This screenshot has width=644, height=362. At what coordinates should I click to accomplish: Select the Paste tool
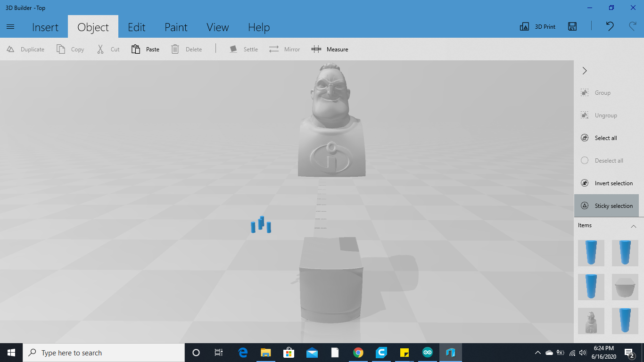(x=145, y=49)
